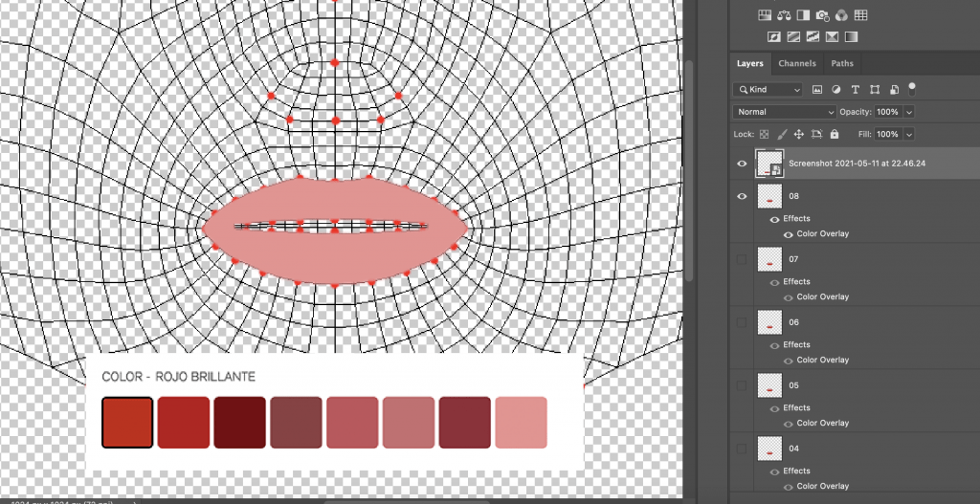
Task: Toggle Color Overlay eye on layer 08
Action: 789,235
